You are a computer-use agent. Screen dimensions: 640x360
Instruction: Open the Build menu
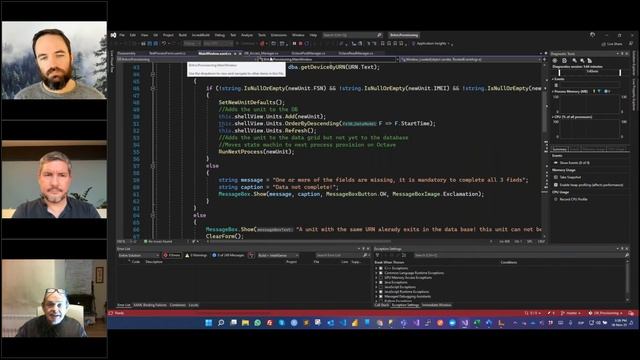click(x=183, y=35)
